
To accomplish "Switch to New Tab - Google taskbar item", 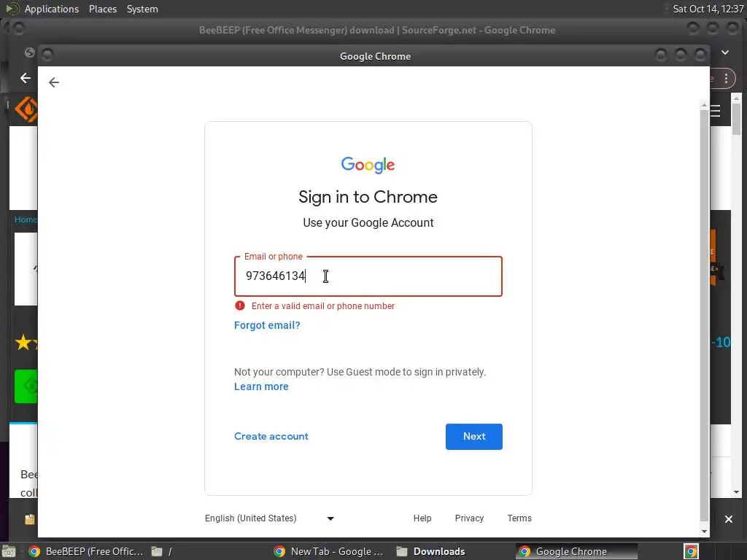I will (x=328, y=551).
